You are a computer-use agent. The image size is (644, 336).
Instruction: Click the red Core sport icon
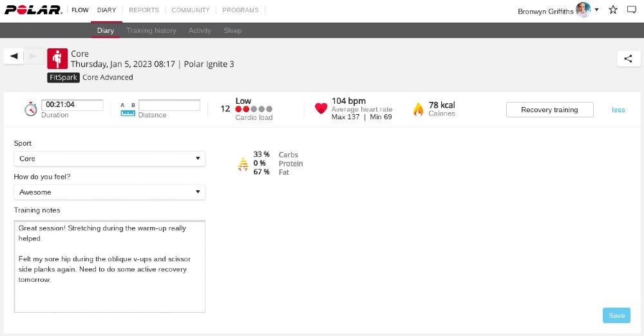[x=57, y=59]
